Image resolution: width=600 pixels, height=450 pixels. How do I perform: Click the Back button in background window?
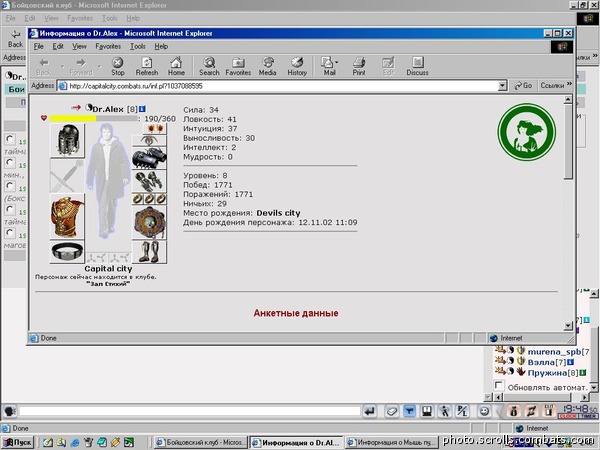(x=15, y=39)
